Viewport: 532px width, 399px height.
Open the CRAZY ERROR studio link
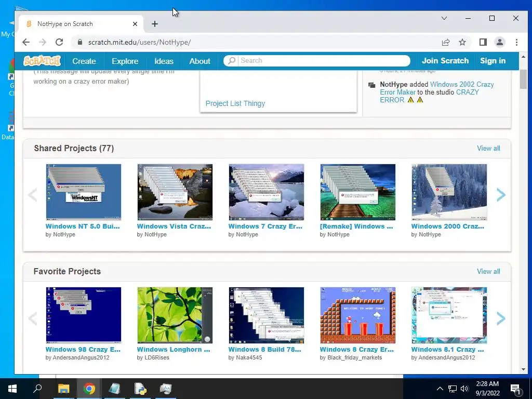(429, 96)
